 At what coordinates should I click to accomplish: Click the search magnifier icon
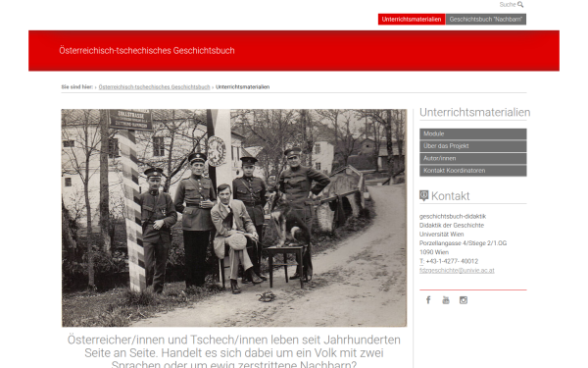[520, 5]
